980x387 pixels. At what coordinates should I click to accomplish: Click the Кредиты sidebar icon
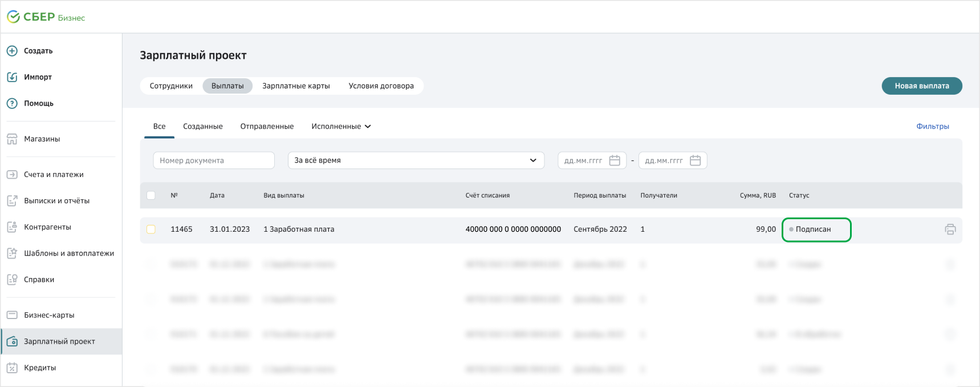tap(12, 368)
